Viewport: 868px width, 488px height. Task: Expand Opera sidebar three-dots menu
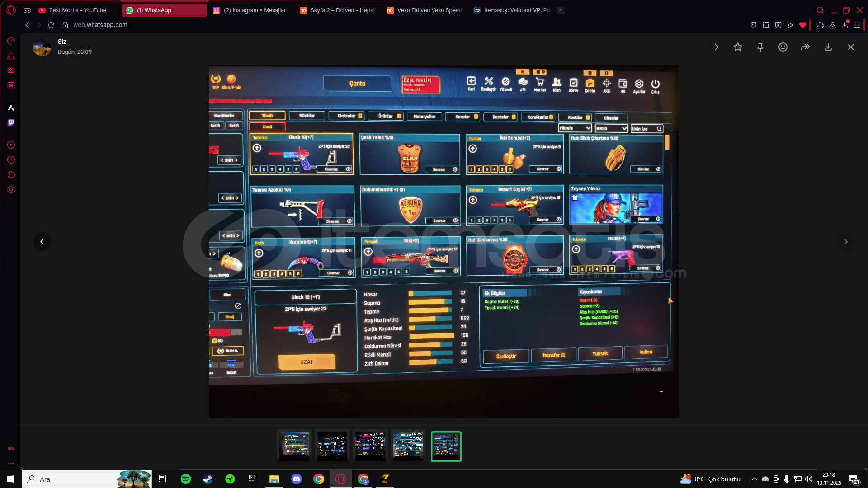[x=11, y=463]
